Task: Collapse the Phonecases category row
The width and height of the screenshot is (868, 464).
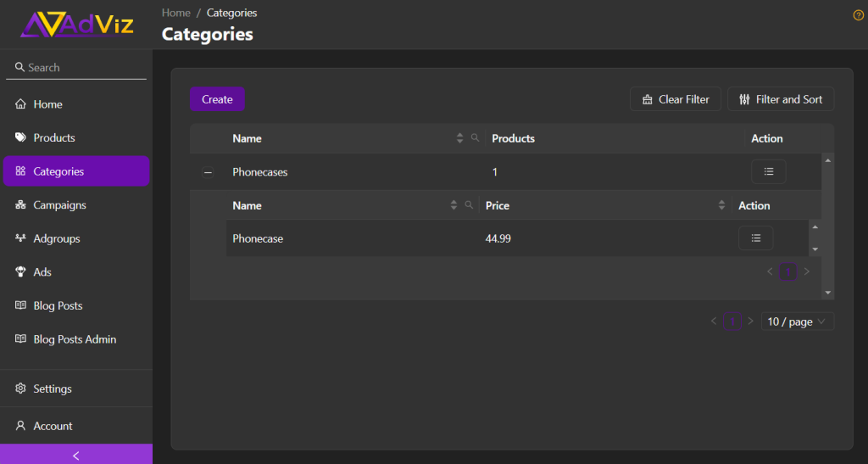Action: [208, 172]
